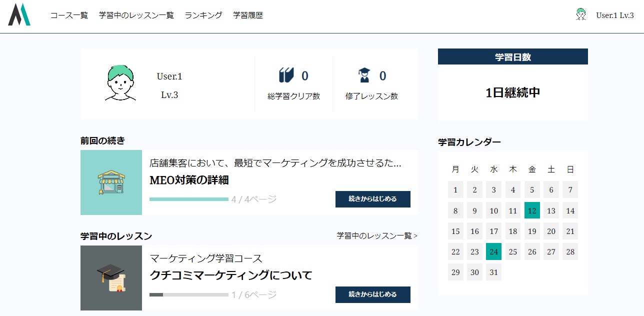The width and height of the screenshot is (644, 316).
Task: Click the MEO lesson progress bar
Action: tap(189, 199)
